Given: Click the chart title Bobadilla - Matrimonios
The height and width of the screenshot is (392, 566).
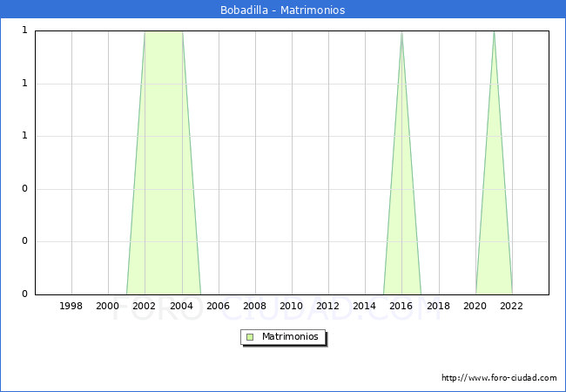Looking at the screenshot, I should coord(283,10).
